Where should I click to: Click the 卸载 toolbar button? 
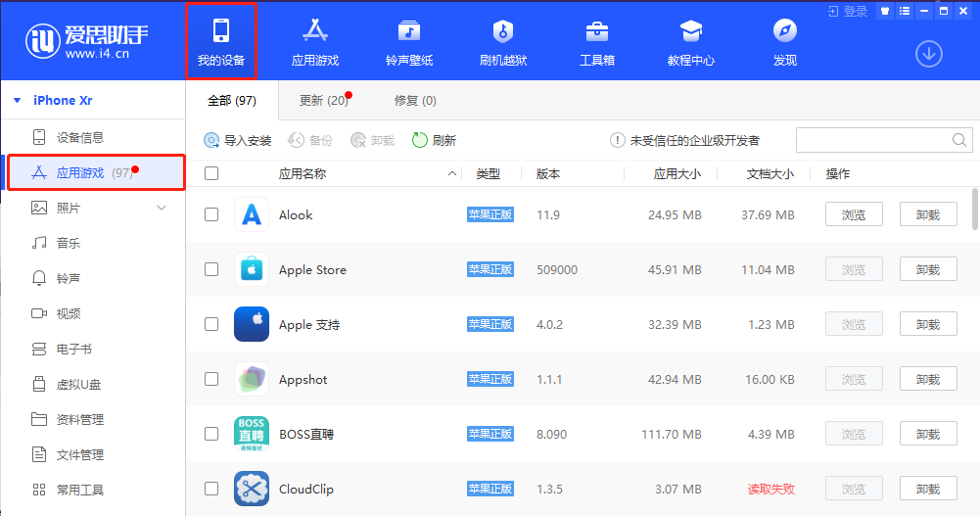click(x=372, y=141)
